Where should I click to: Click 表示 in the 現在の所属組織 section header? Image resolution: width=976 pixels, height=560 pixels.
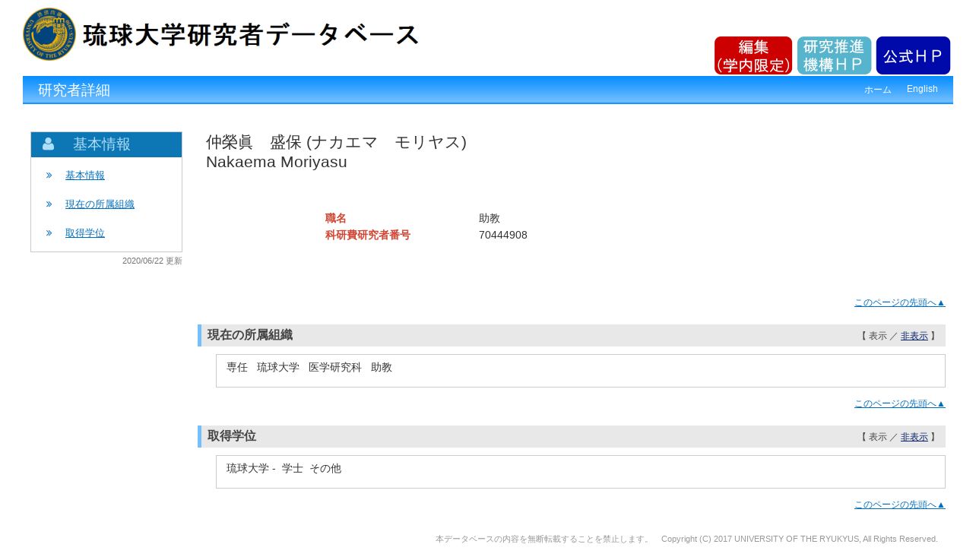(877, 336)
